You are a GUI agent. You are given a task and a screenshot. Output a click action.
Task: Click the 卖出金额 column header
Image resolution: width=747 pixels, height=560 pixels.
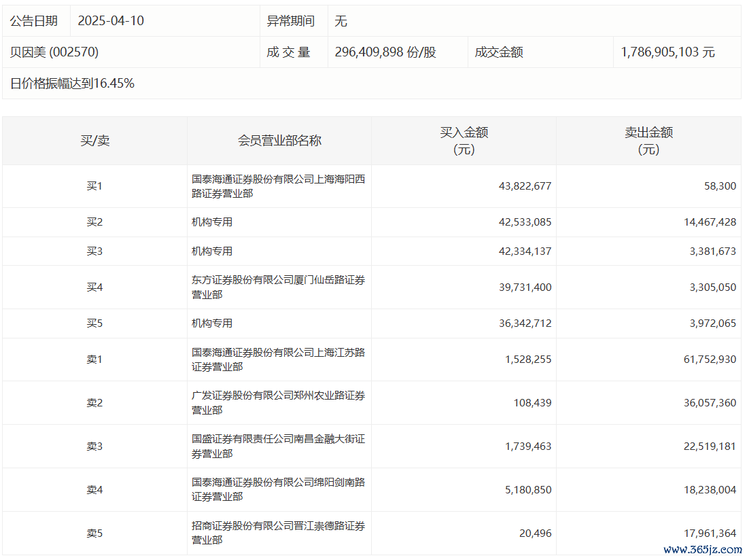[x=649, y=141]
